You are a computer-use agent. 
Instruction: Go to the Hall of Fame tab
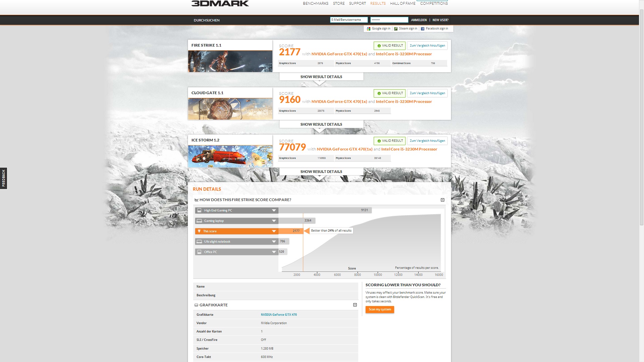pos(402,3)
